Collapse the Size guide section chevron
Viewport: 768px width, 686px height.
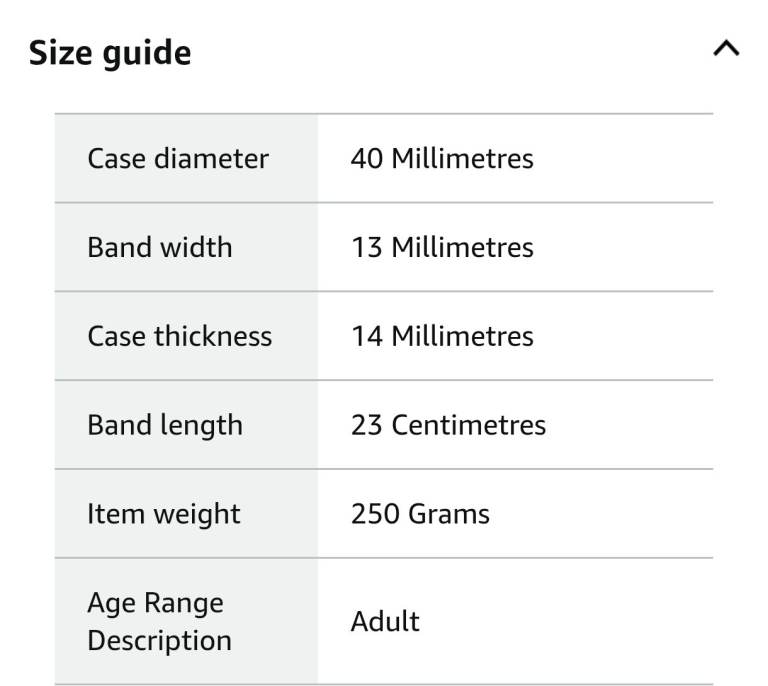pyautogui.click(x=726, y=49)
